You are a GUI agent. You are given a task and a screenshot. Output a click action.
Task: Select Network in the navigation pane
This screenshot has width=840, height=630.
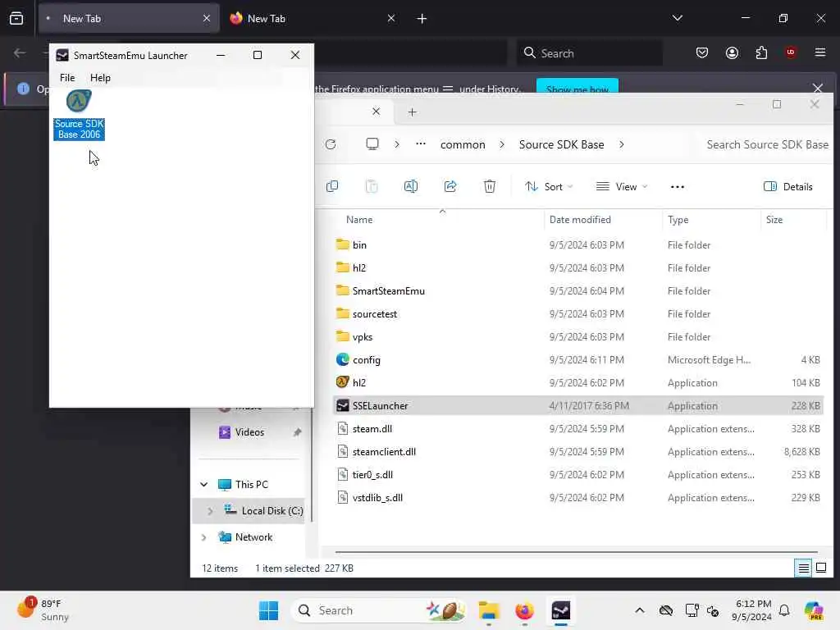tap(254, 537)
